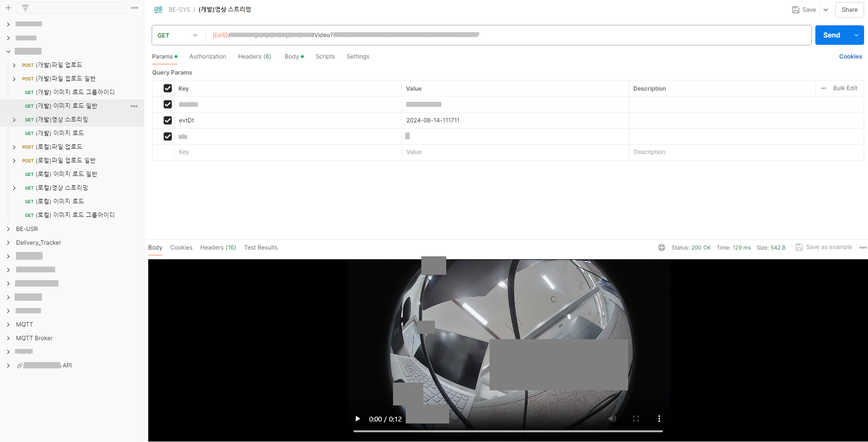Select POST (로컬)파일 업로드 일반 request

pyautogui.click(x=59, y=160)
